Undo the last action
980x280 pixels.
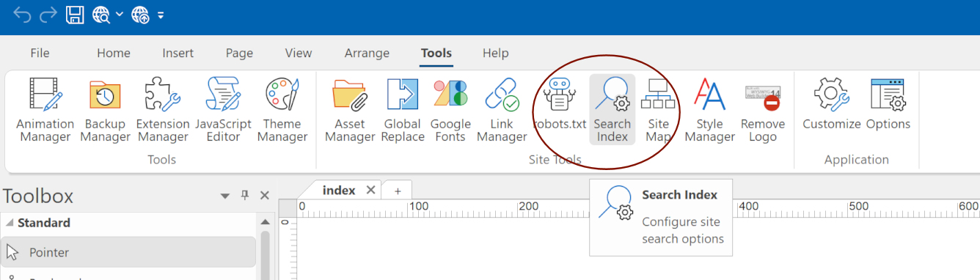click(x=22, y=15)
